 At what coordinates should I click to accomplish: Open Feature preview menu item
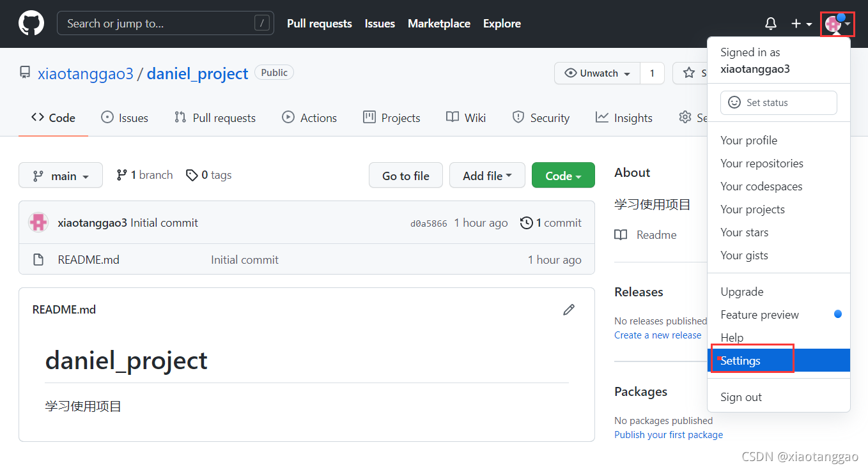pyautogui.click(x=779, y=315)
